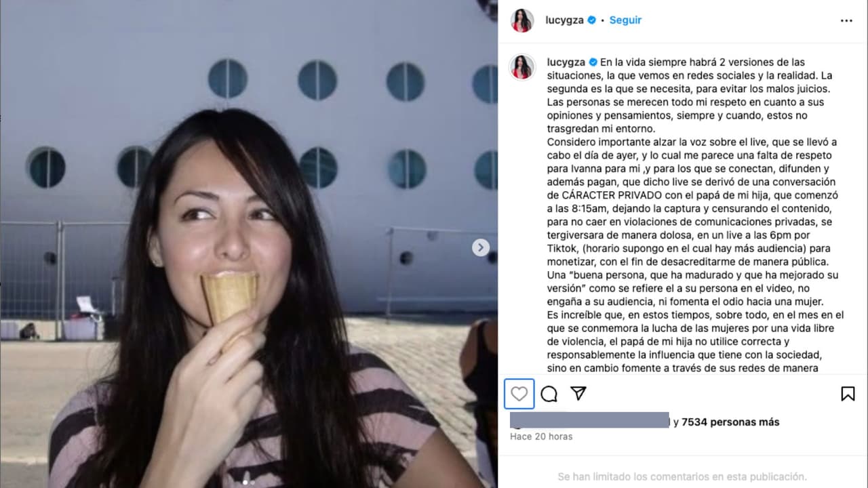Screen dimensions: 868x488
Task: Share the post with the paper plane icon
Action: (x=578, y=394)
